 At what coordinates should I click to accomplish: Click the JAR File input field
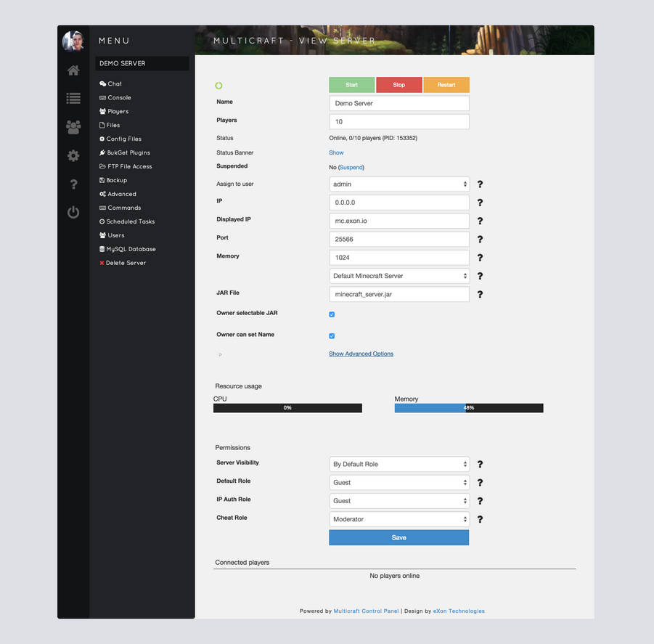pyautogui.click(x=399, y=294)
